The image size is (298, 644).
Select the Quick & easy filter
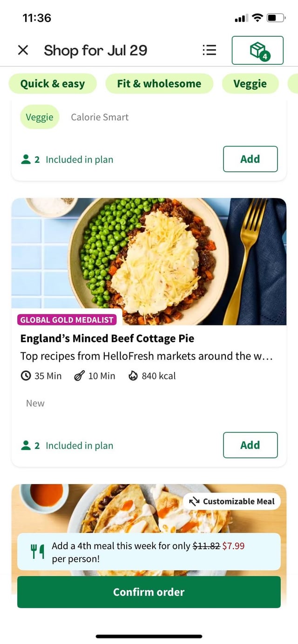click(x=53, y=84)
